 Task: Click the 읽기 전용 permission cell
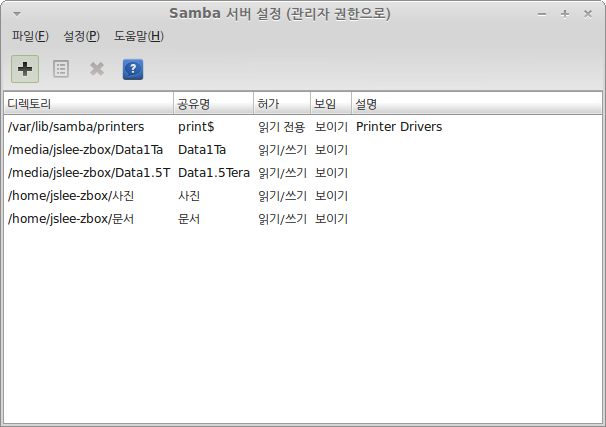pyautogui.click(x=282, y=127)
